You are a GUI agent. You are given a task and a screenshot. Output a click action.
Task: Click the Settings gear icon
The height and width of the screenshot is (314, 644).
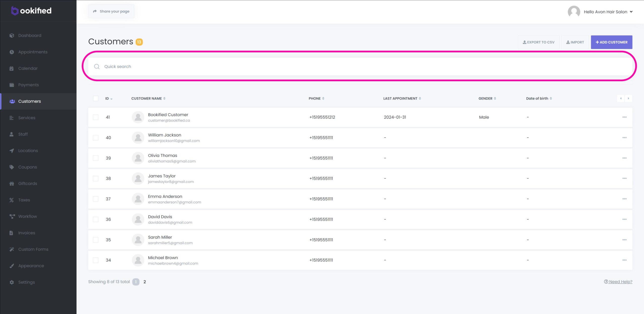click(12, 282)
